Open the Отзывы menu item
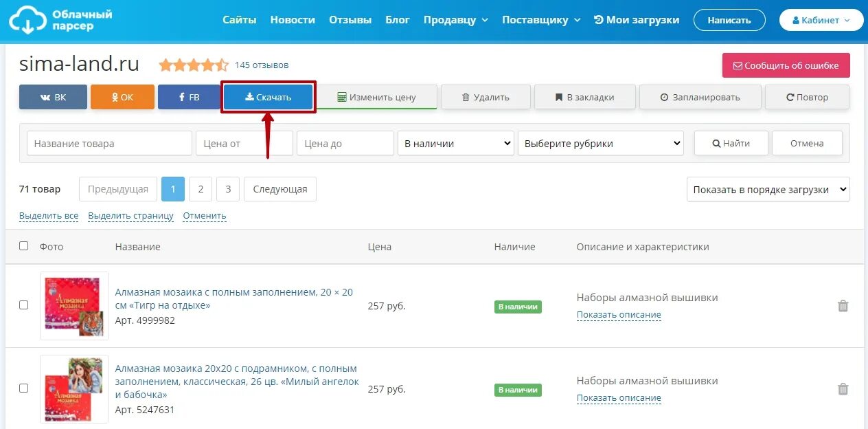This screenshot has height=429, width=868. tap(350, 20)
